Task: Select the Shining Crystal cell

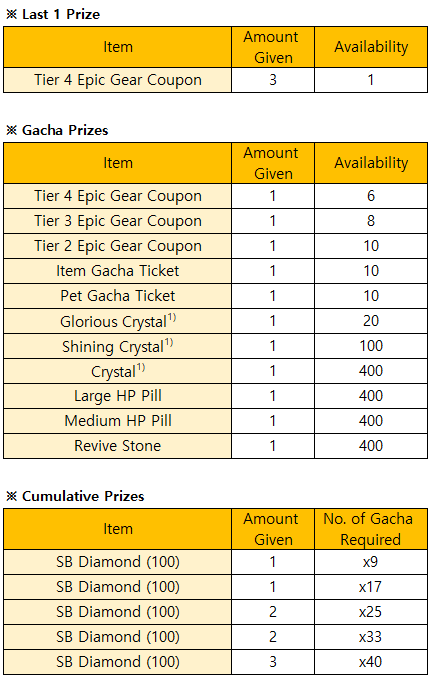Action: click(117, 346)
